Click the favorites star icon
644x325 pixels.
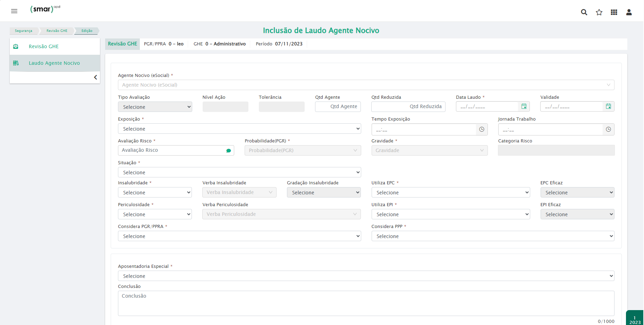[599, 12]
